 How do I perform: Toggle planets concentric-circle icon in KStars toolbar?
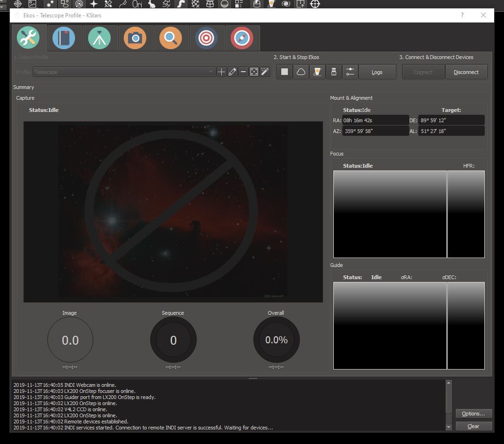(79, 4)
